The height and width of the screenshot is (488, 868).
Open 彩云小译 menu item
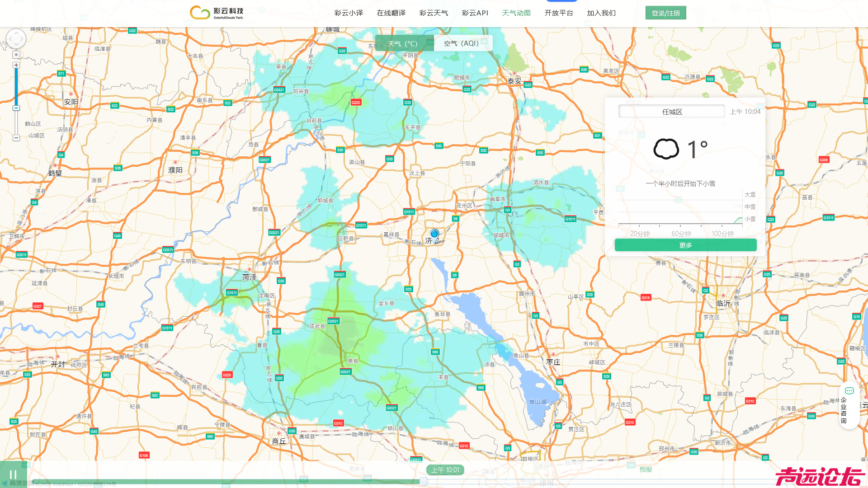pos(349,13)
